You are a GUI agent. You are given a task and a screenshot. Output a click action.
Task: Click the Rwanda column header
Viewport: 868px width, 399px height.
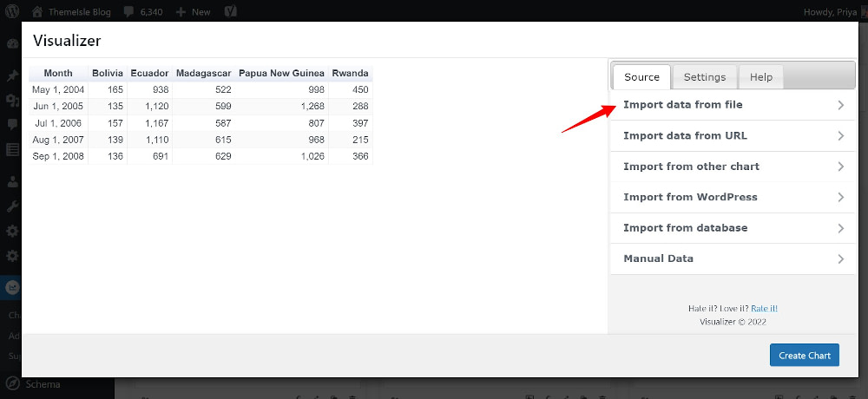click(351, 73)
